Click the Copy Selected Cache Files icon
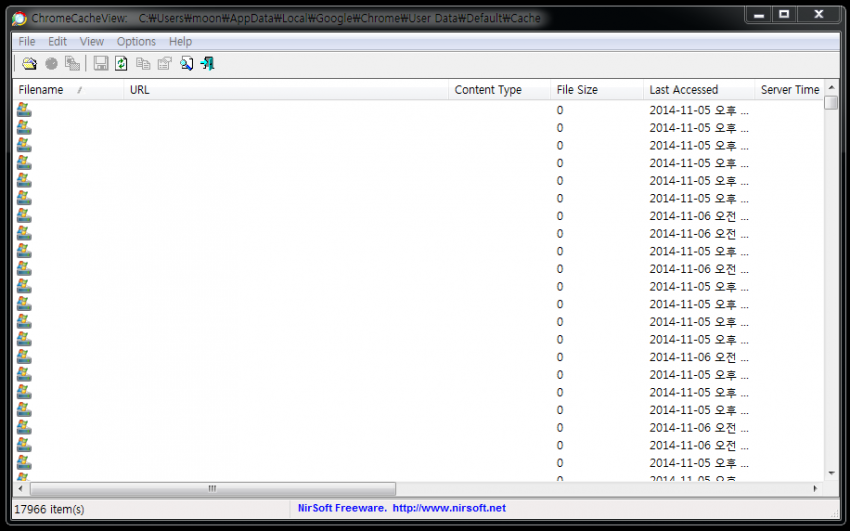Image resolution: width=850 pixels, height=531 pixels. pyautogui.click(x=72, y=63)
